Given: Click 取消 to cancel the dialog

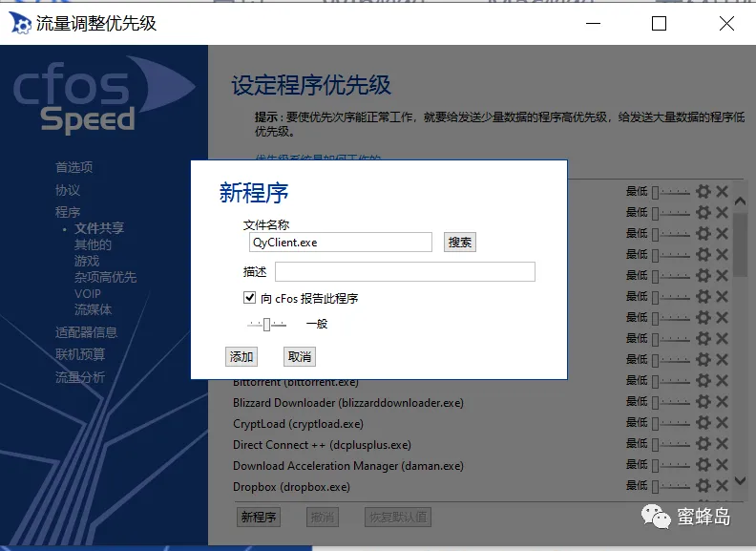Looking at the screenshot, I should click(300, 356).
